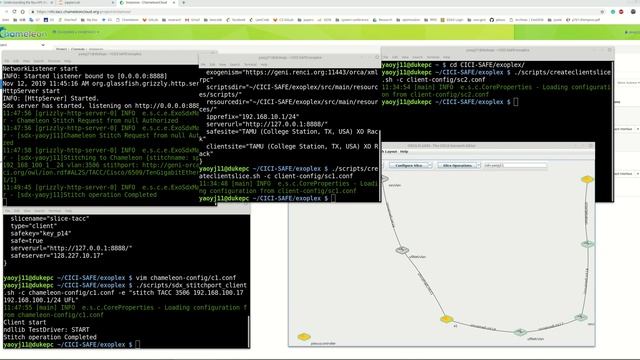The image size is (640, 360).
Task: Select green router node at lower right
Action: 581,317
